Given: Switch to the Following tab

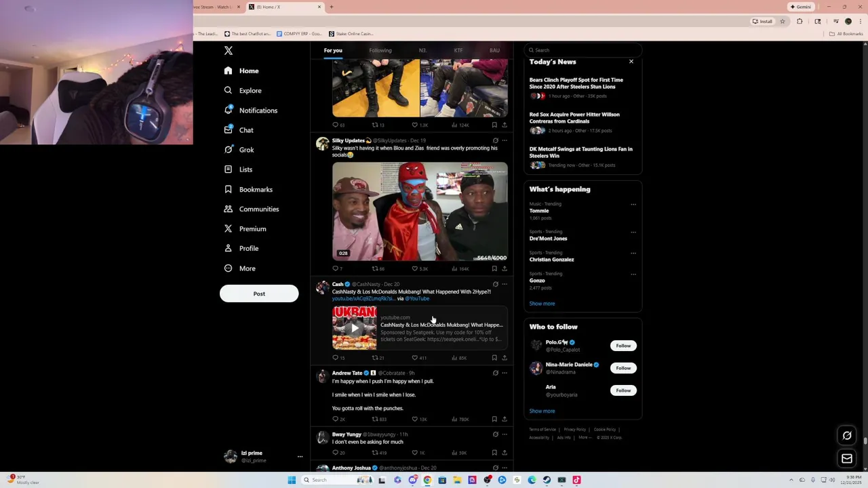Looking at the screenshot, I should tap(380, 50).
